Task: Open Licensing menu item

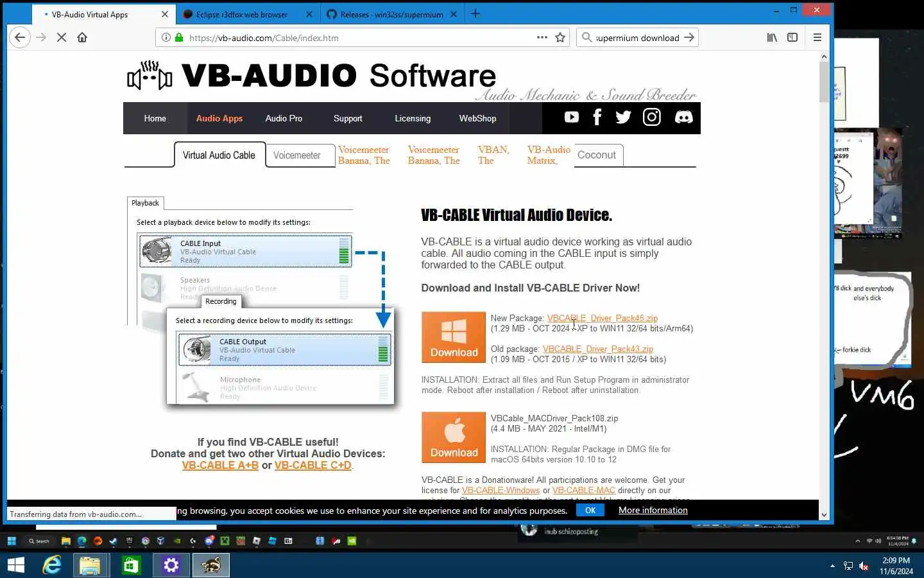Action: point(413,118)
